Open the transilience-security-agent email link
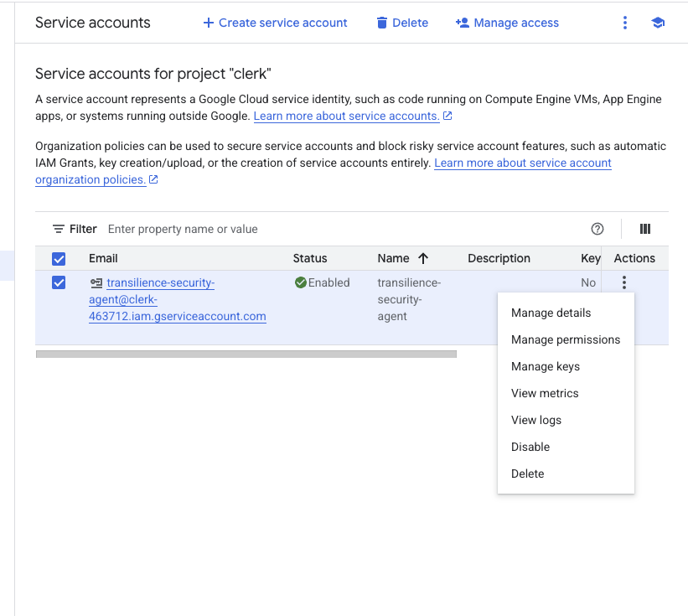Screen dimensions: 688x616 pos(178,299)
